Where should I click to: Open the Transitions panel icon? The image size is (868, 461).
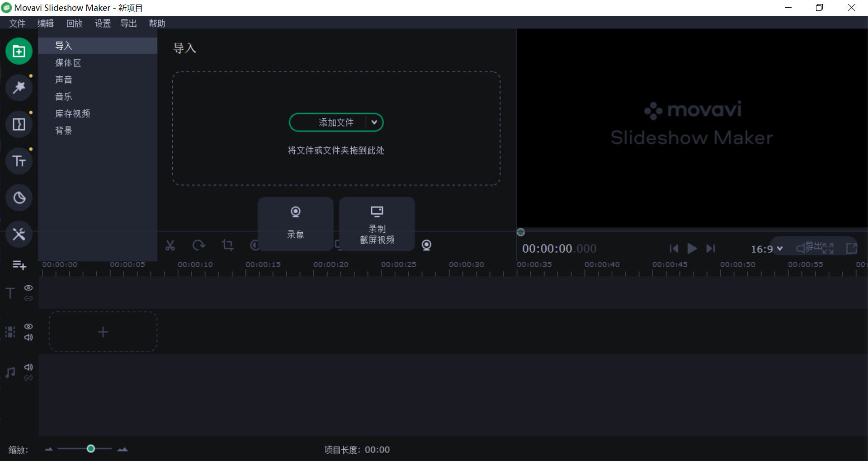19,124
